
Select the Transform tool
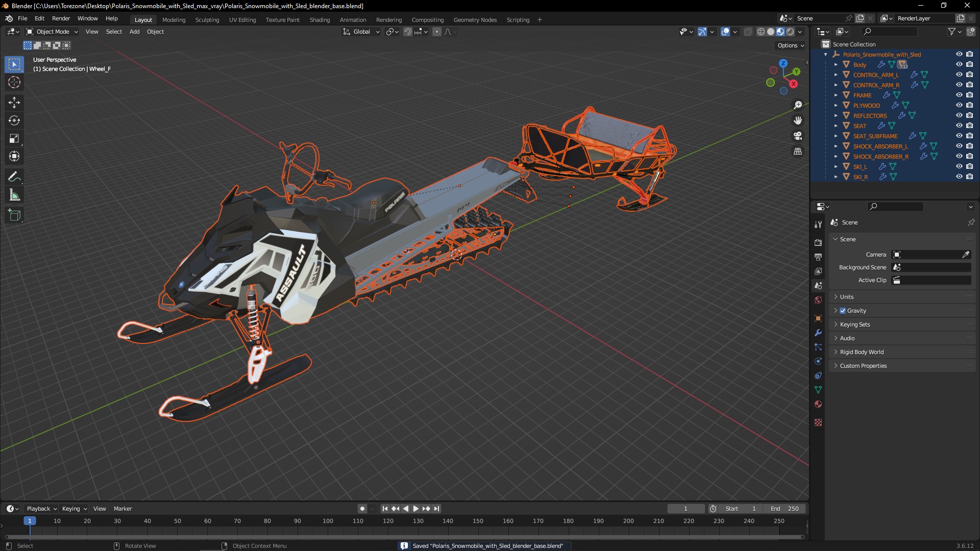coord(14,156)
